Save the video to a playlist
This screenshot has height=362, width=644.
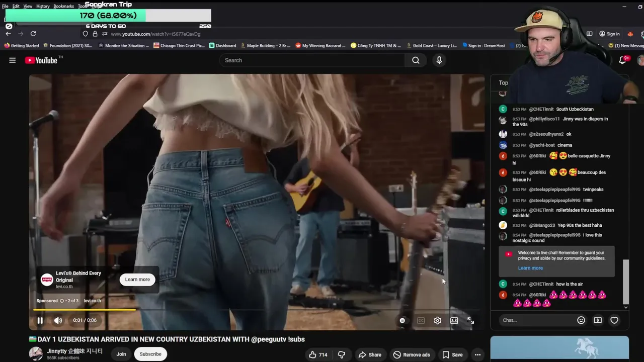click(452, 354)
